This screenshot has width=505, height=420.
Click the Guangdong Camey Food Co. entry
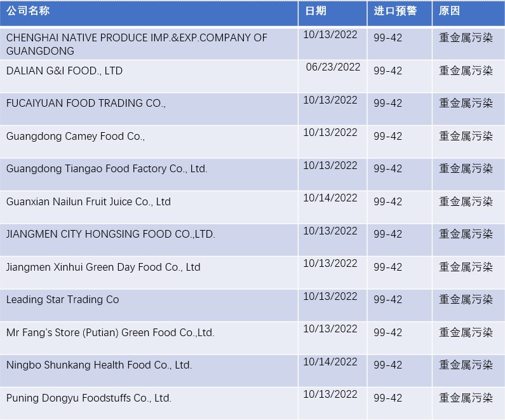click(x=76, y=136)
